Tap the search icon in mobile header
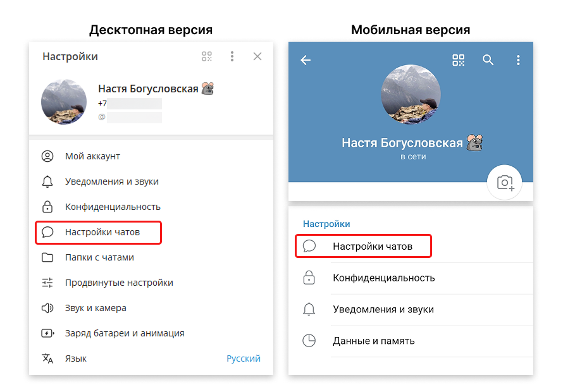This screenshot has height=392, width=563. tap(488, 60)
